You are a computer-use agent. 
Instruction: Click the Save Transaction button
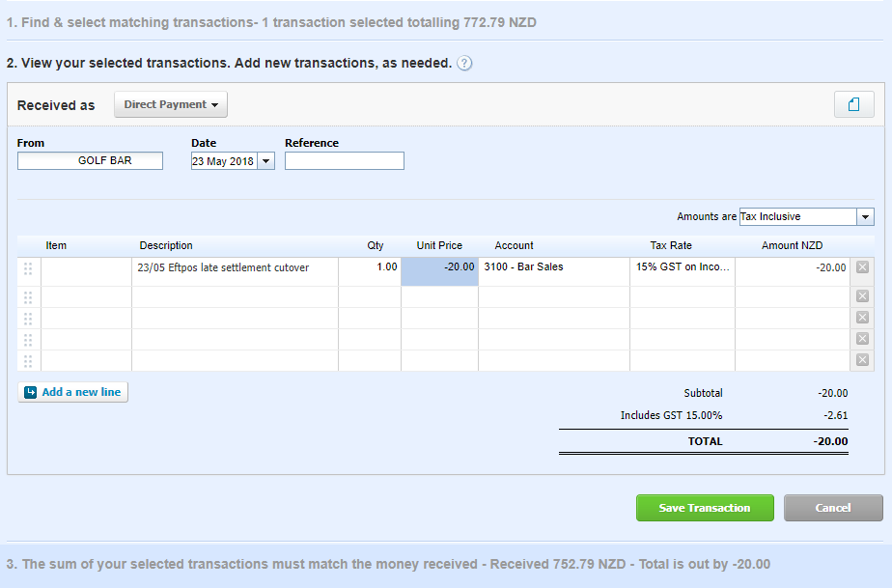click(705, 508)
